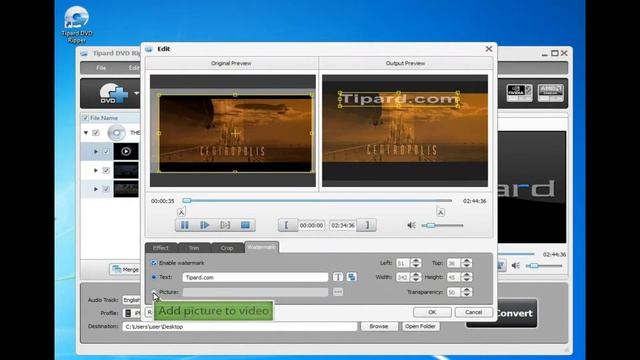Click the watermark Text input field
Image resolution: width=640 pixels, height=360 pixels.
255,277
